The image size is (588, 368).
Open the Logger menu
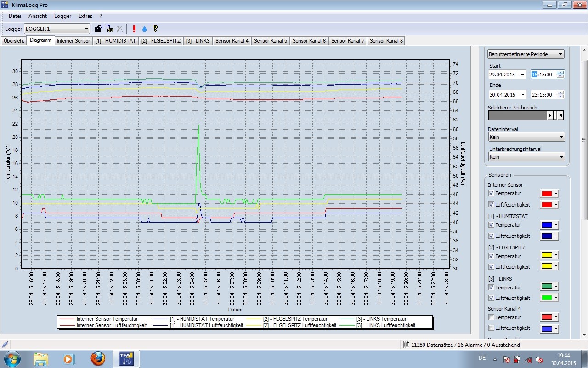[x=63, y=16]
